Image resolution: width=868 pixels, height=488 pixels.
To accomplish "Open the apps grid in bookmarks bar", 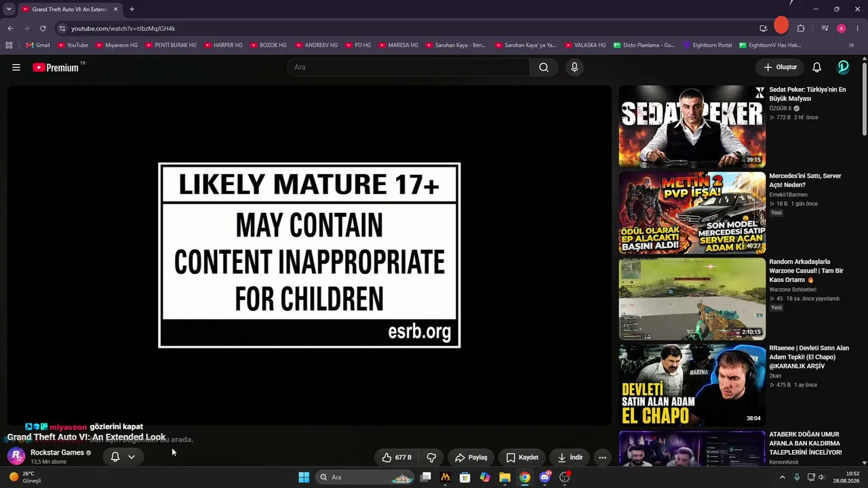I will tap(9, 45).
